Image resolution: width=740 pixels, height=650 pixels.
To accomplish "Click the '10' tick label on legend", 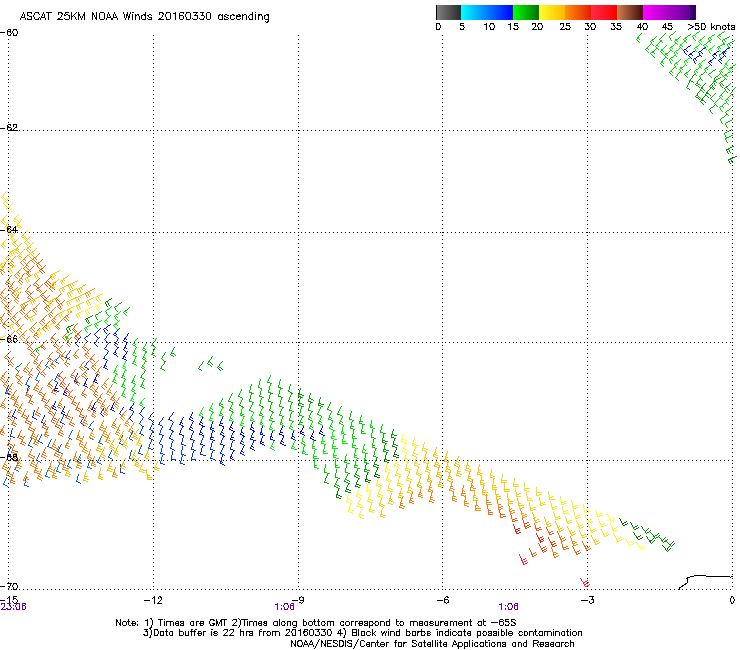I will point(489,27).
